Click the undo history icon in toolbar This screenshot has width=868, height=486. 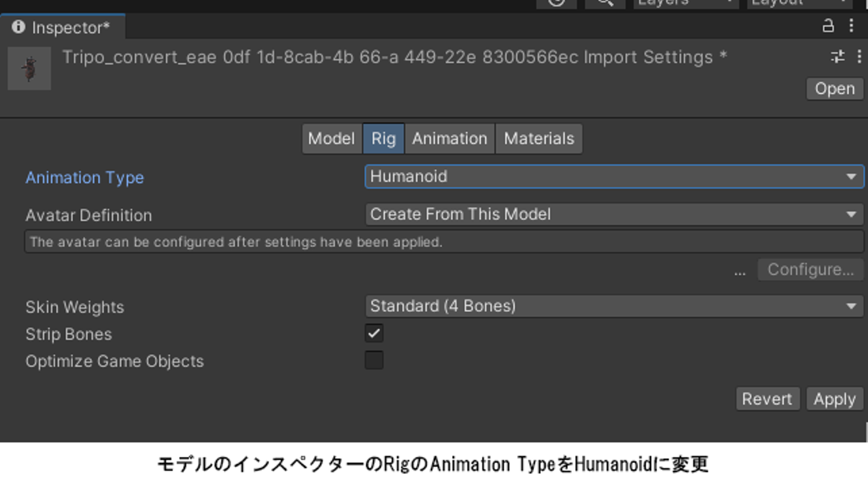pos(556,3)
